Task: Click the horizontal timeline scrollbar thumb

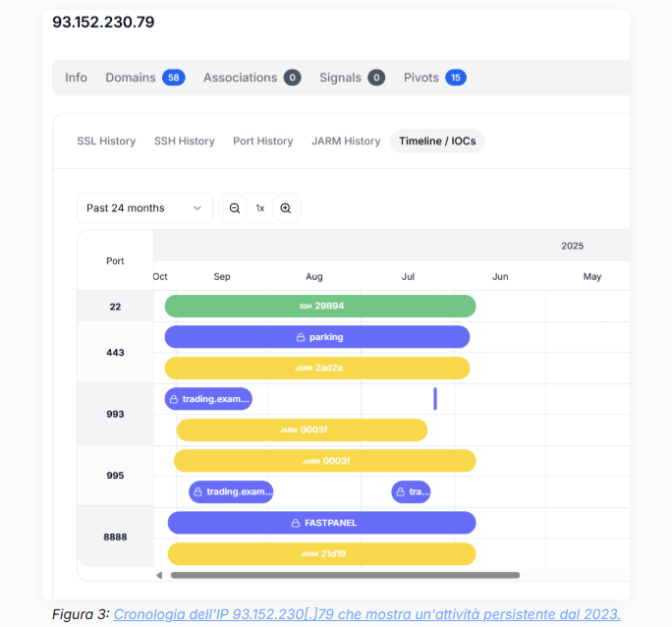Action: (x=344, y=575)
